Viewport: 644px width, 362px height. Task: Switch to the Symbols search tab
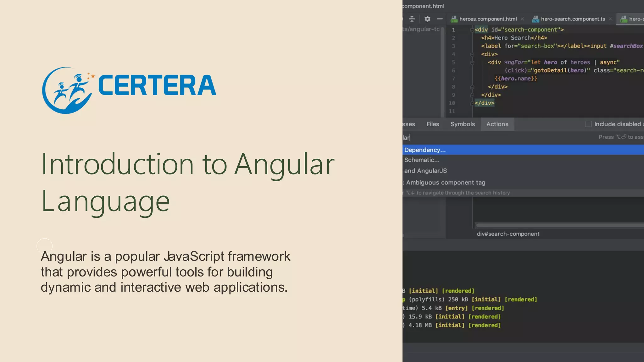[x=463, y=124]
